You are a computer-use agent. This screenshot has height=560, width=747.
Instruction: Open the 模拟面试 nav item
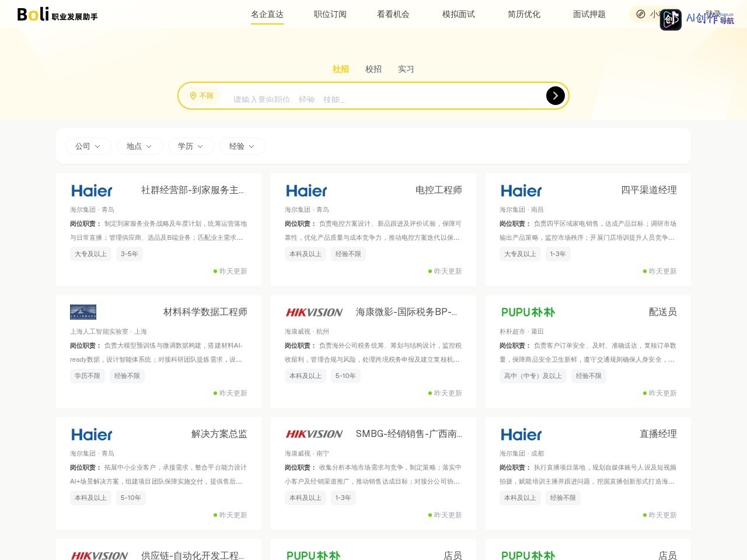[459, 14]
